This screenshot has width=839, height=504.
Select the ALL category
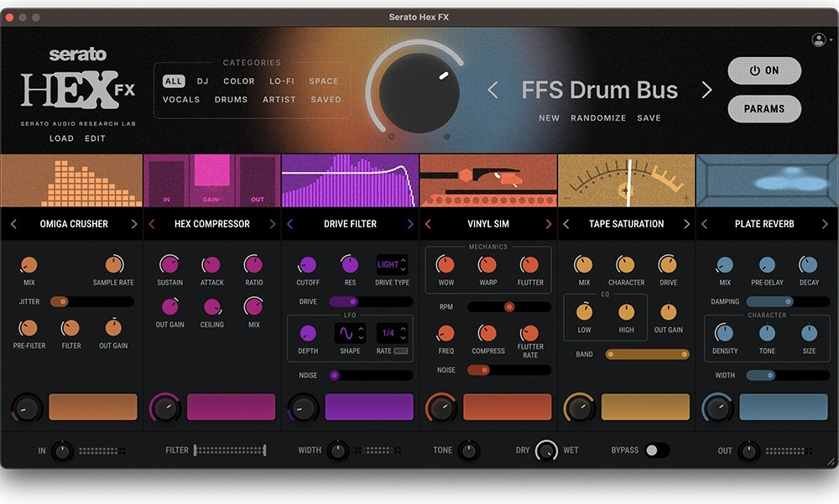[174, 81]
